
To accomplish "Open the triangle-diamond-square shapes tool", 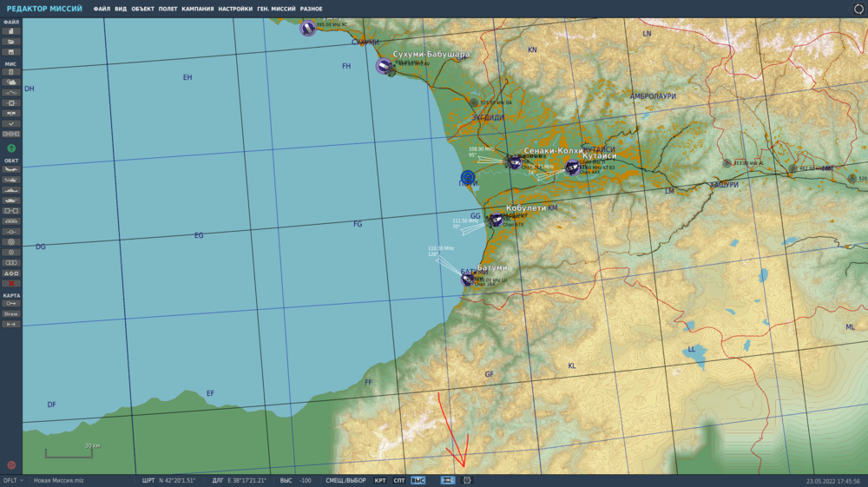I will [11, 273].
